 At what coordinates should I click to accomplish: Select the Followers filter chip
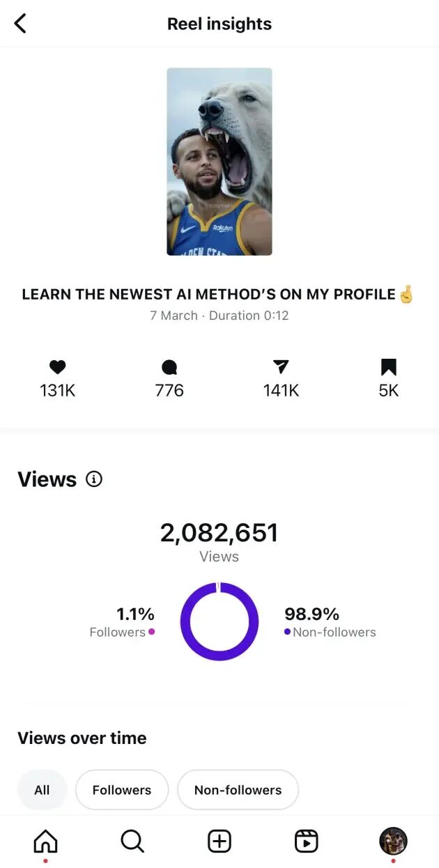[x=122, y=790]
